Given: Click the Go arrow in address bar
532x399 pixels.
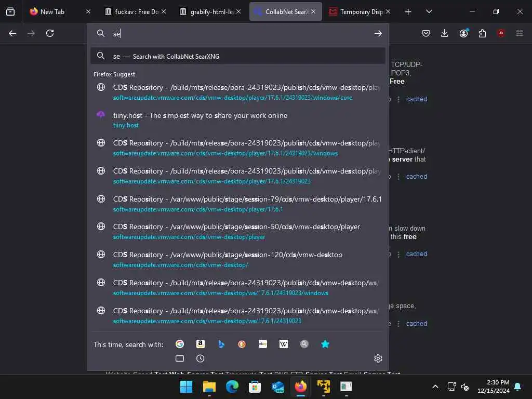Looking at the screenshot, I should [x=378, y=33].
